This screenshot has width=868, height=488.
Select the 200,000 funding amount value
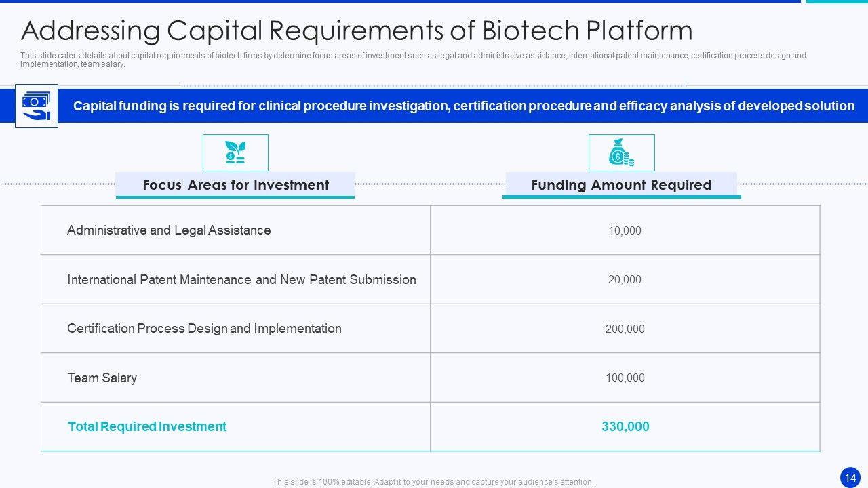click(x=625, y=329)
